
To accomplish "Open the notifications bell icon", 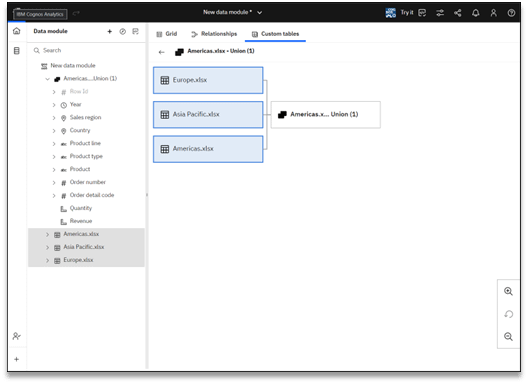I will [475, 13].
